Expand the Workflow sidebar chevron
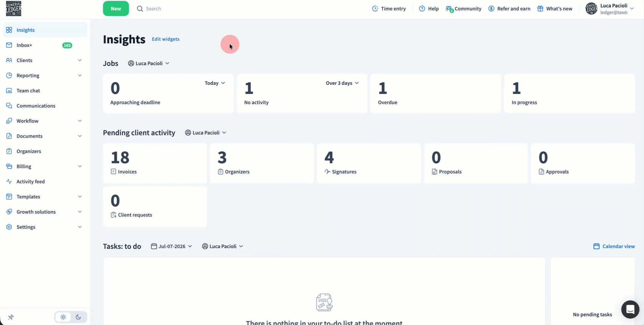This screenshot has width=644, height=325. [x=80, y=121]
